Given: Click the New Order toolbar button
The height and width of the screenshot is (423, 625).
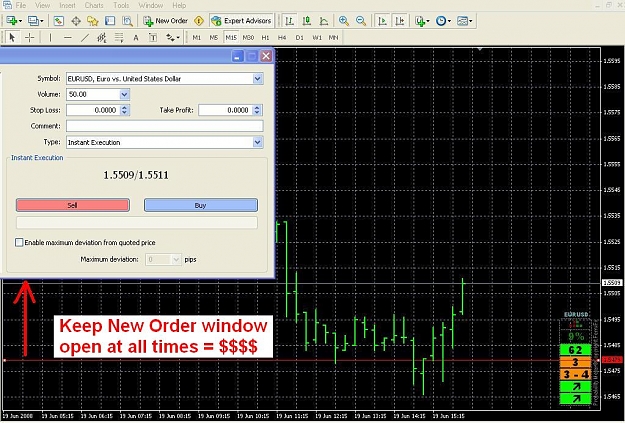Looking at the screenshot, I should pyautogui.click(x=165, y=21).
